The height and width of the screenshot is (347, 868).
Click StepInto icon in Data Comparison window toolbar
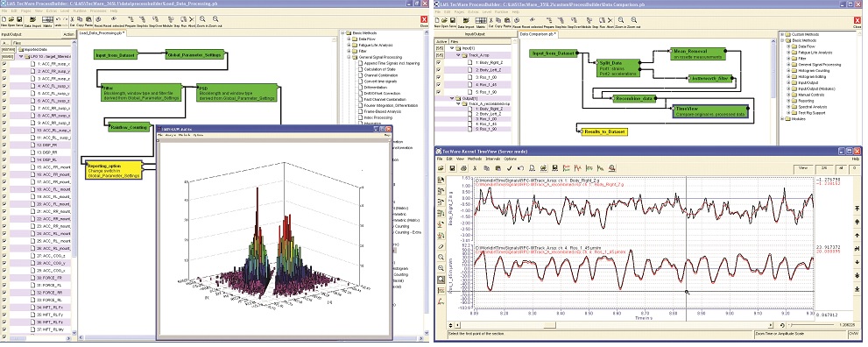point(561,20)
